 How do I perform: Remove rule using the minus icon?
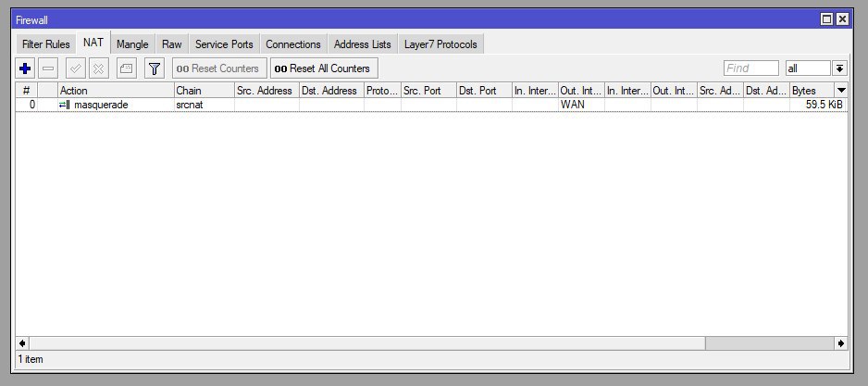pos(48,68)
